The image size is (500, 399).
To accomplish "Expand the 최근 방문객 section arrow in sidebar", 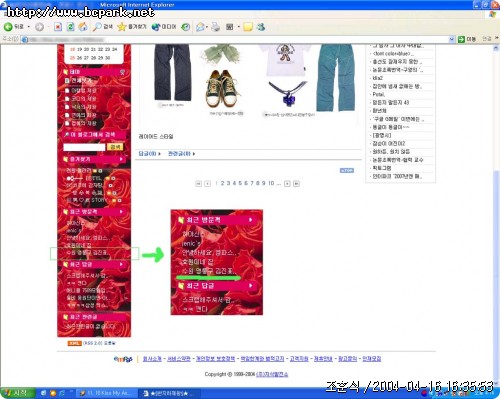I will pos(121,212).
